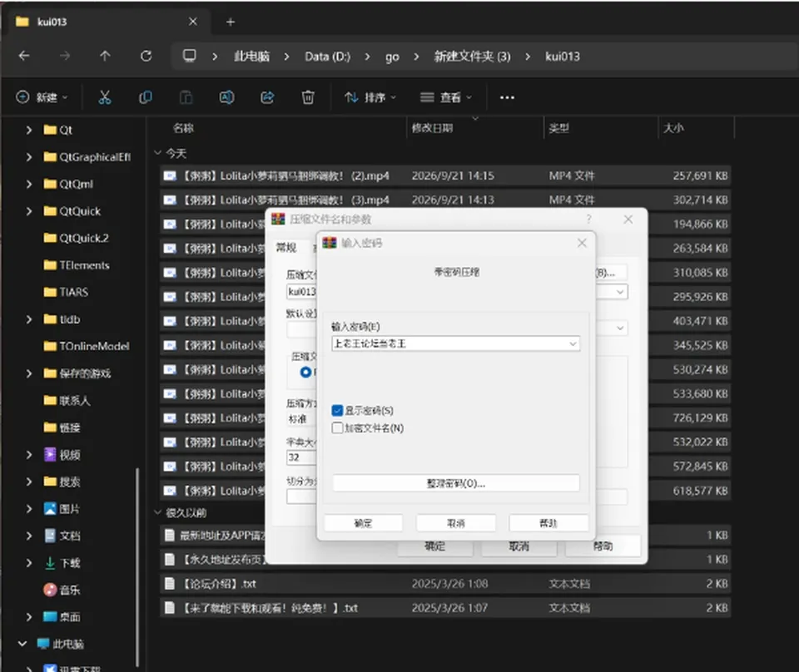Screen dimensions: 799x672
Task: Click the sidebar vertical scrollbar
Action: click(137, 568)
